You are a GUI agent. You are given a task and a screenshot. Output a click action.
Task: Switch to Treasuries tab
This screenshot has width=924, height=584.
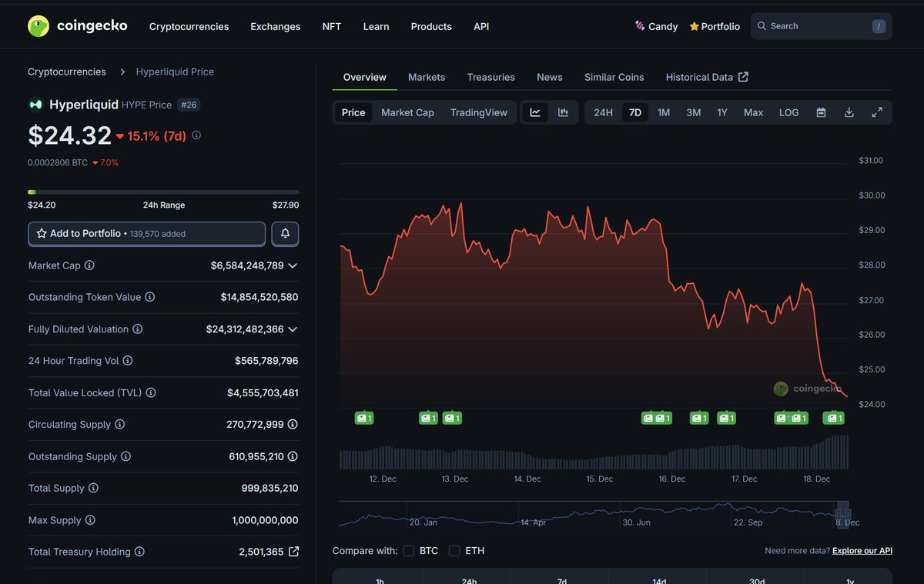tap(491, 77)
